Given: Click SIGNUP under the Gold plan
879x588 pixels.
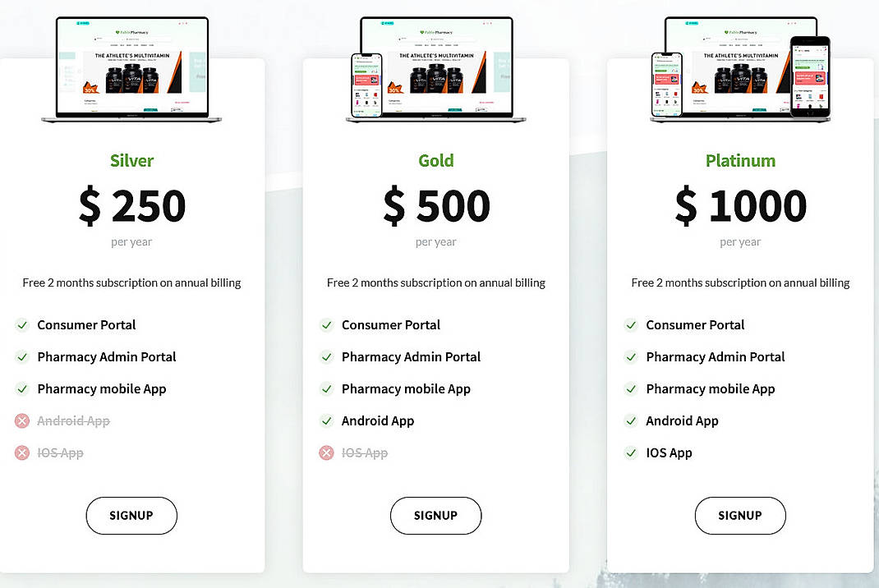Looking at the screenshot, I should pos(435,516).
